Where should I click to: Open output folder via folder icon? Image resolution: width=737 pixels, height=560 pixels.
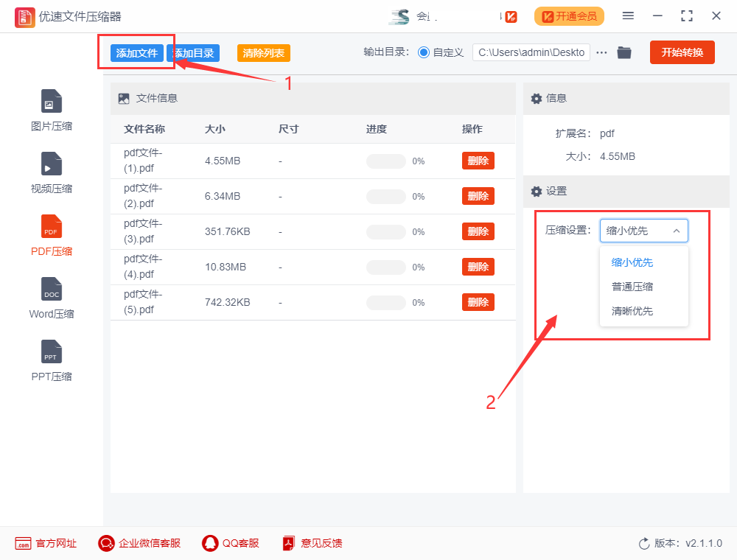coord(624,52)
